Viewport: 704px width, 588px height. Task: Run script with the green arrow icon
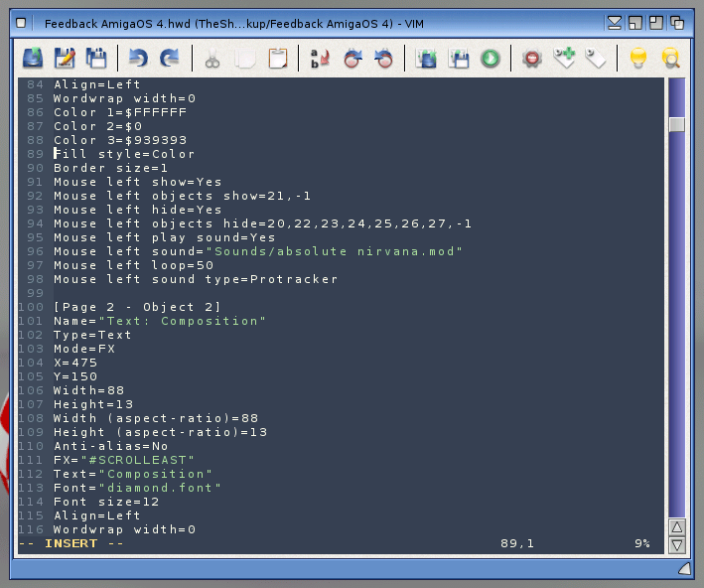(x=490, y=59)
